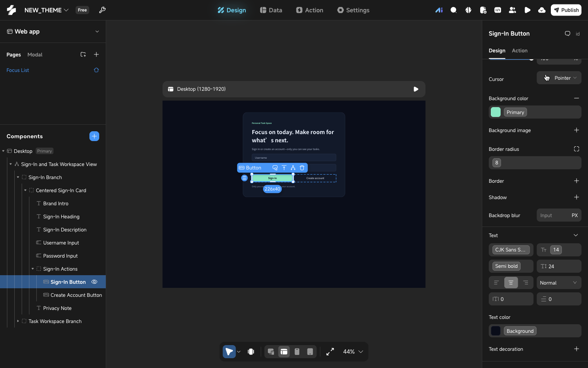Open the wrench tools icon
Screen dimensions: 588x368
tap(102, 10)
